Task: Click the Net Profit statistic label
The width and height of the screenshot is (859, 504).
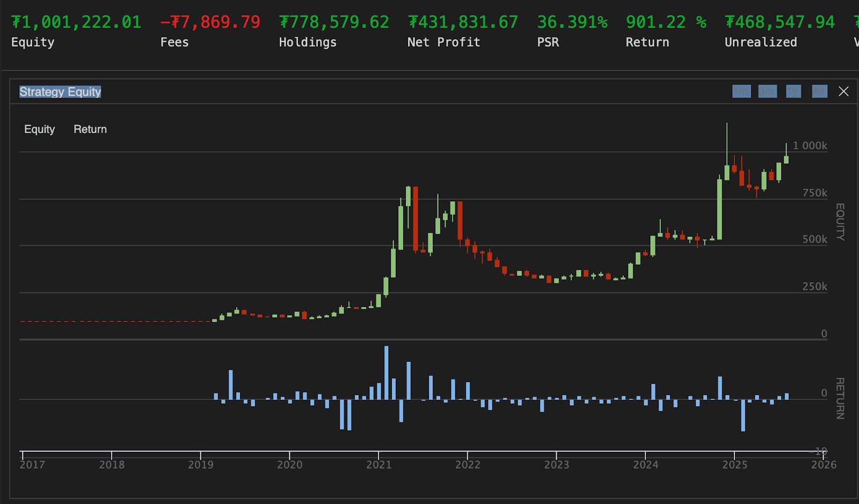Action: point(443,42)
